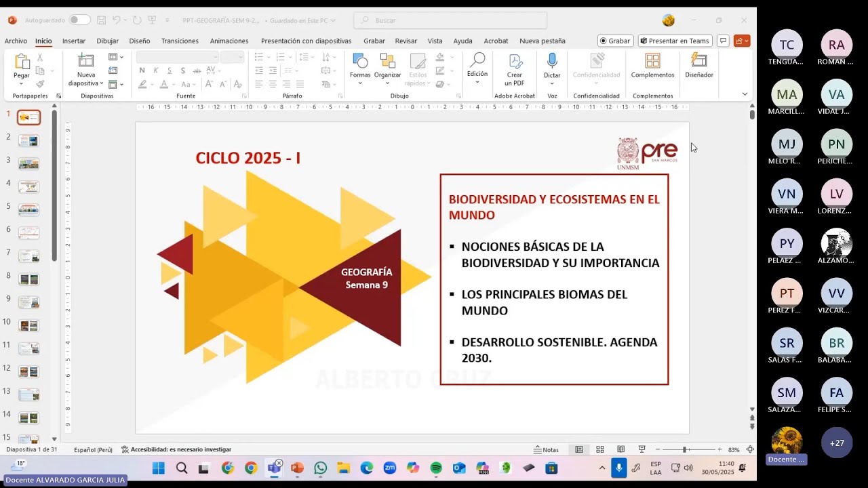868x488 pixels.
Task: Toggle strikethrough text formatting
Action: [x=197, y=70]
